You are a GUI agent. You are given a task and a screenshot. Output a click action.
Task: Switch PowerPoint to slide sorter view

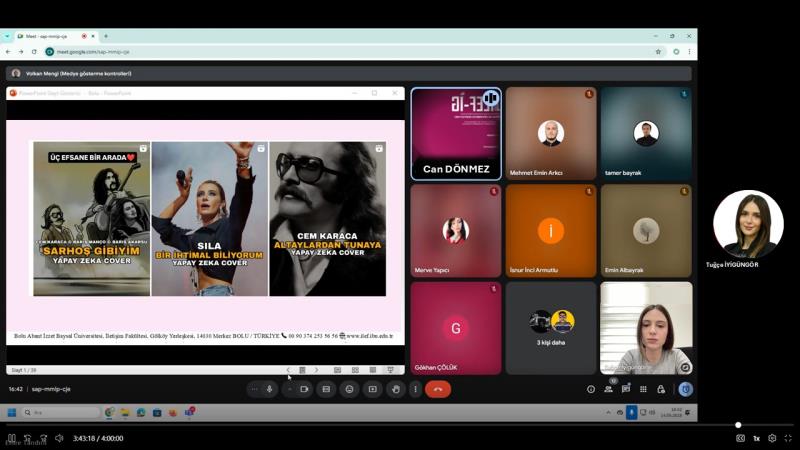click(x=355, y=370)
